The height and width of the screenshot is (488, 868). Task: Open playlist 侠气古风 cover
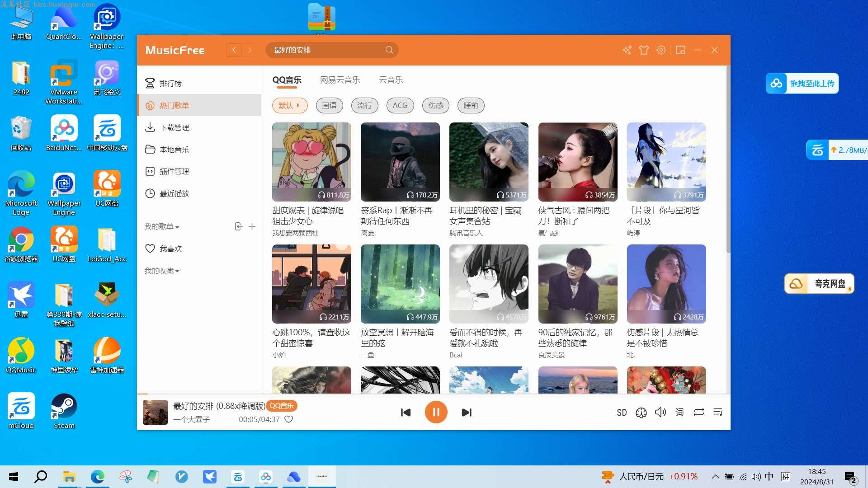click(x=578, y=162)
